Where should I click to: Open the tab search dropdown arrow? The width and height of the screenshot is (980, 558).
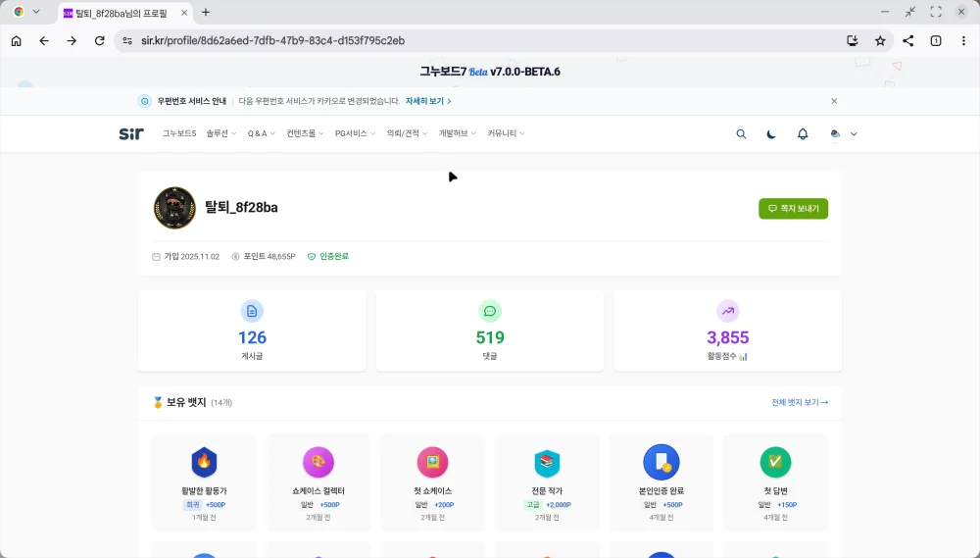point(36,12)
